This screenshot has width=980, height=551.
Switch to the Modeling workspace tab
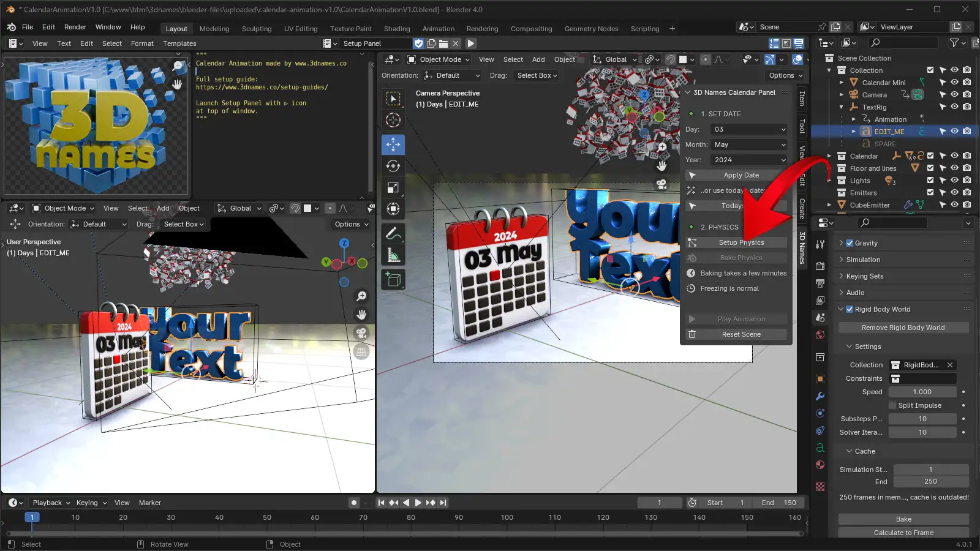(x=214, y=29)
